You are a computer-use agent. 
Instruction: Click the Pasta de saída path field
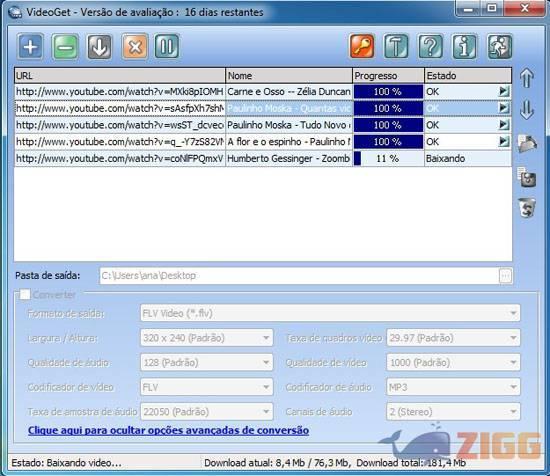tap(299, 276)
